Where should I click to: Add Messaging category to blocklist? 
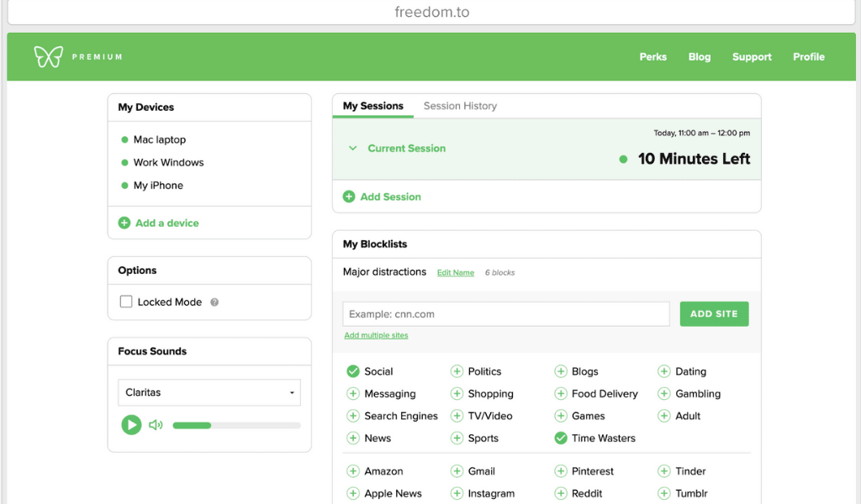353,394
